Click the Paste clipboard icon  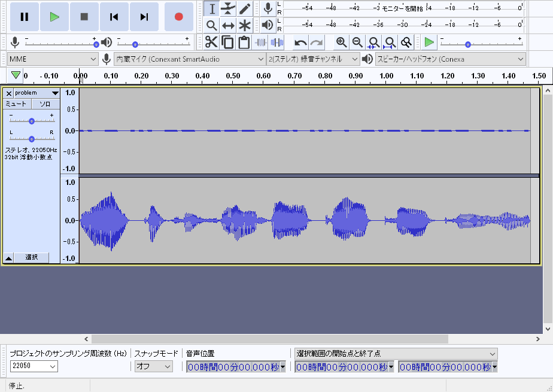click(244, 42)
